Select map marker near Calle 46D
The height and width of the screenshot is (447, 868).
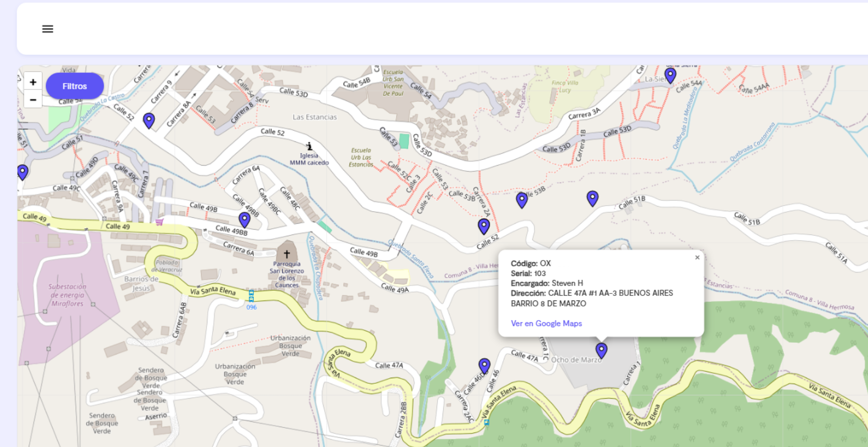484,366
